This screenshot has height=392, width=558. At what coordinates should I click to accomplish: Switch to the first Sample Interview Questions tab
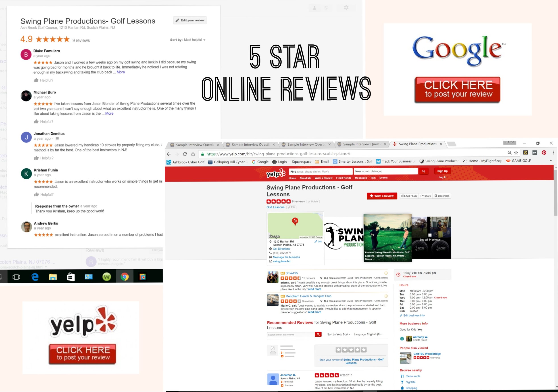[194, 145]
